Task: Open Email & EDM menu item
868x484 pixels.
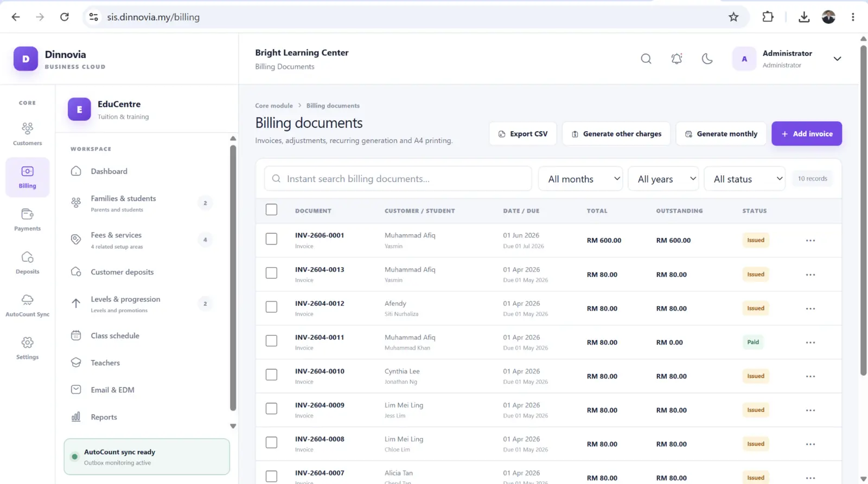Action: [142, 390]
